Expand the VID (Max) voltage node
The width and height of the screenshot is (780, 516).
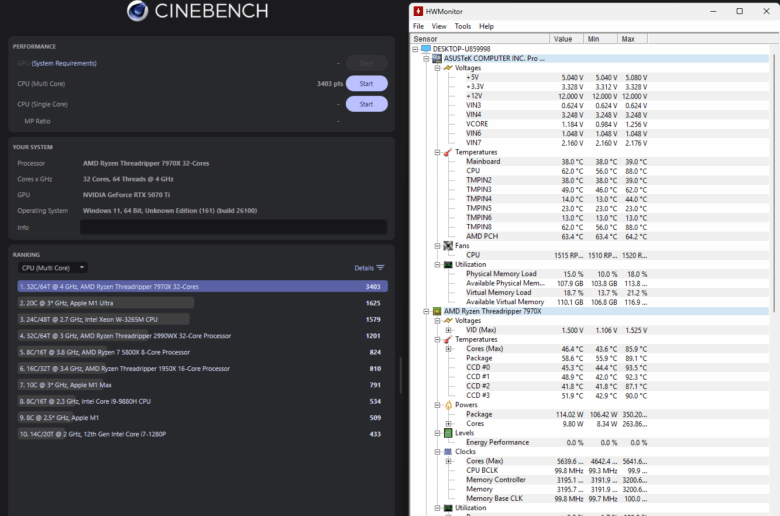click(x=448, y=330)
